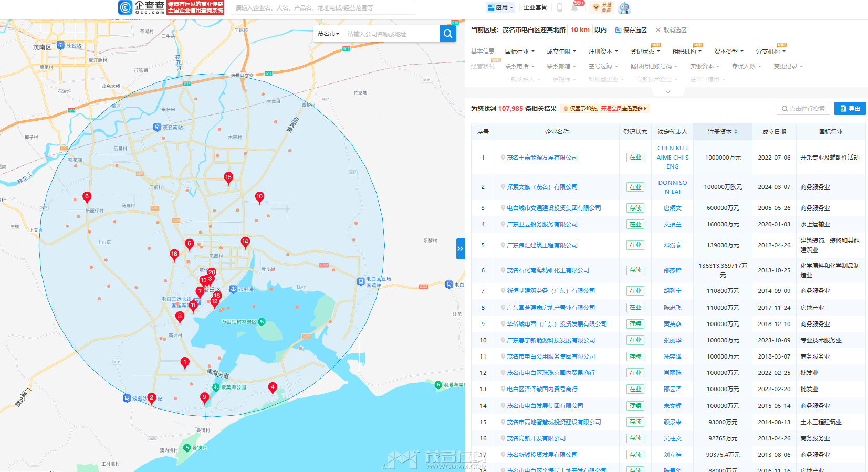Click map marker number 15
This screenshot has height=472, width=868.
pyautogui.click(x=228, y=177)
